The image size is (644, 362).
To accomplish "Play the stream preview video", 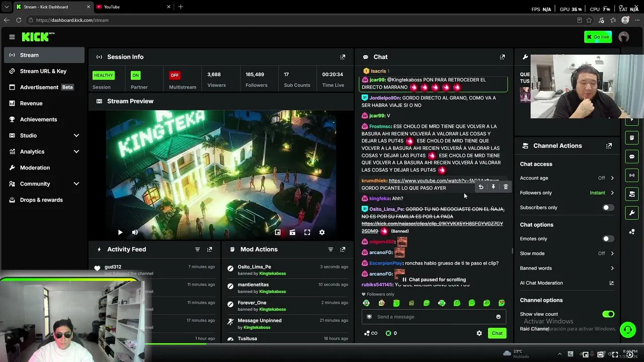I will pos(120,232).
